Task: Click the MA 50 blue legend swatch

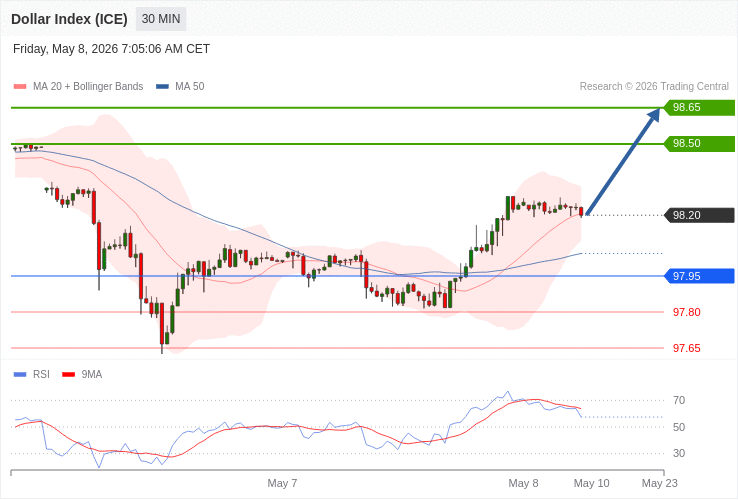Action: pos(162,87)
